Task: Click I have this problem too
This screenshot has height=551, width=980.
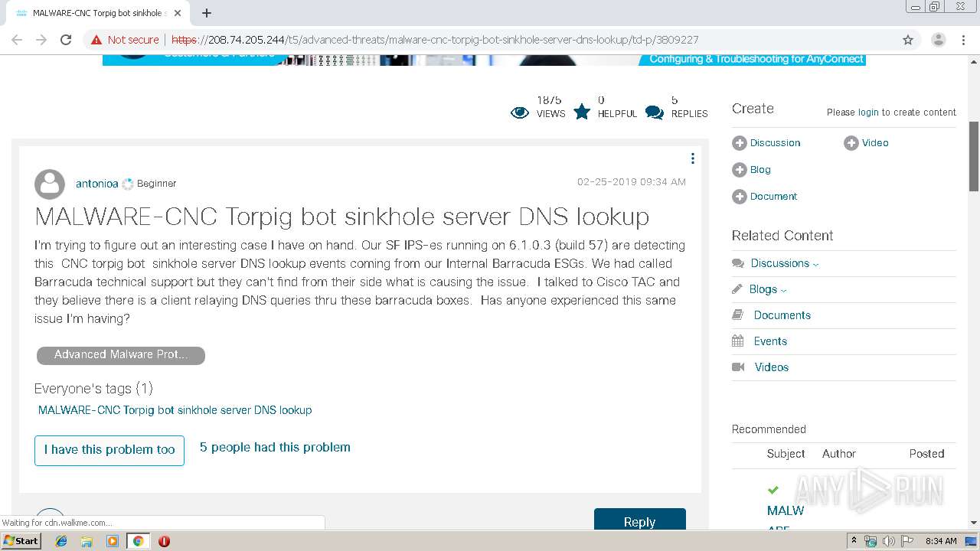Action: click(x=109, y=450)
